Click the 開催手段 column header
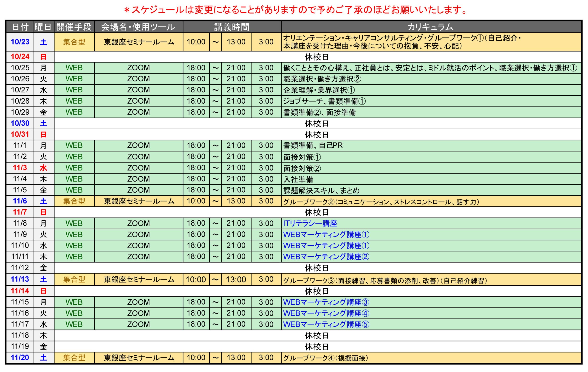The image size is (588, 372). tap(74, 27)
